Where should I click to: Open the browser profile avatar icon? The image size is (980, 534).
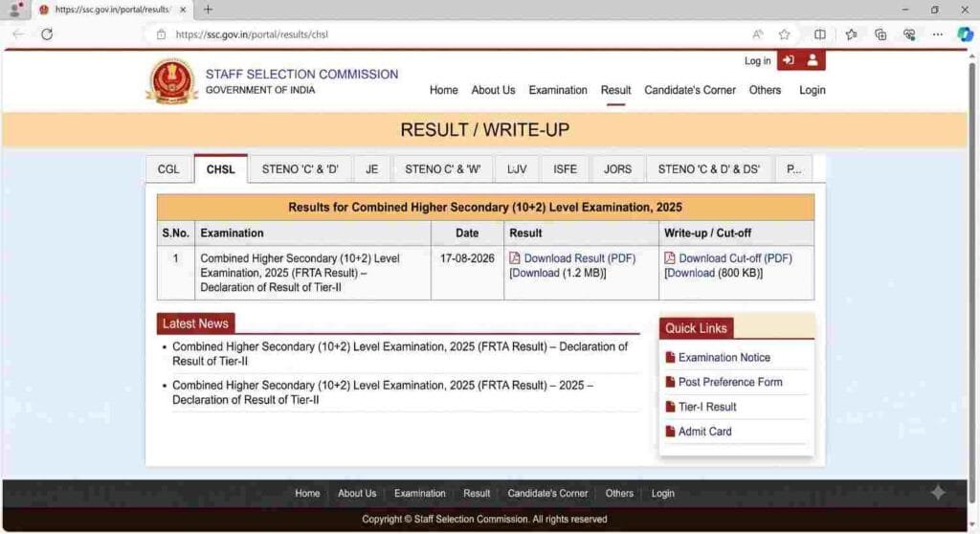[15, 10]
